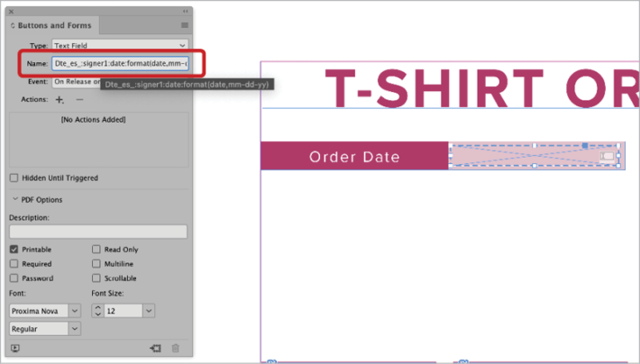This screenshot has height=364, width=640.
Task: Click the font size value 12
Action: (x=123, y=311)
